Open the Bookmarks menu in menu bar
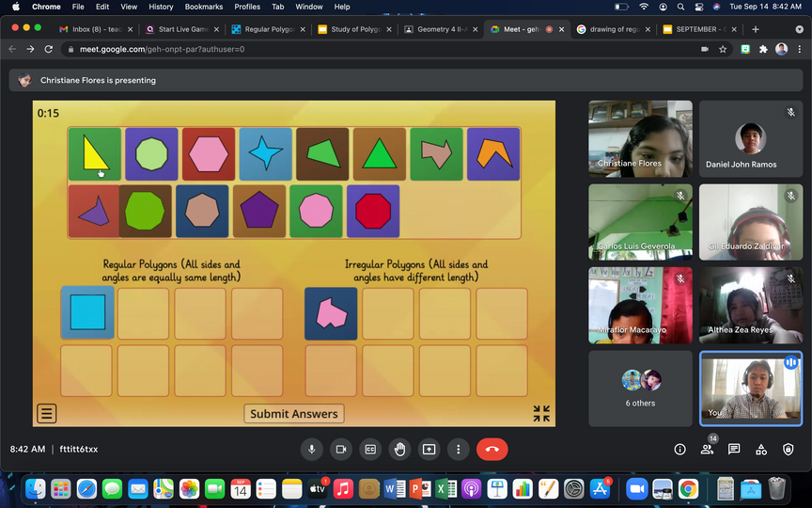Screen dimensions: 812x508 (203, 7)
